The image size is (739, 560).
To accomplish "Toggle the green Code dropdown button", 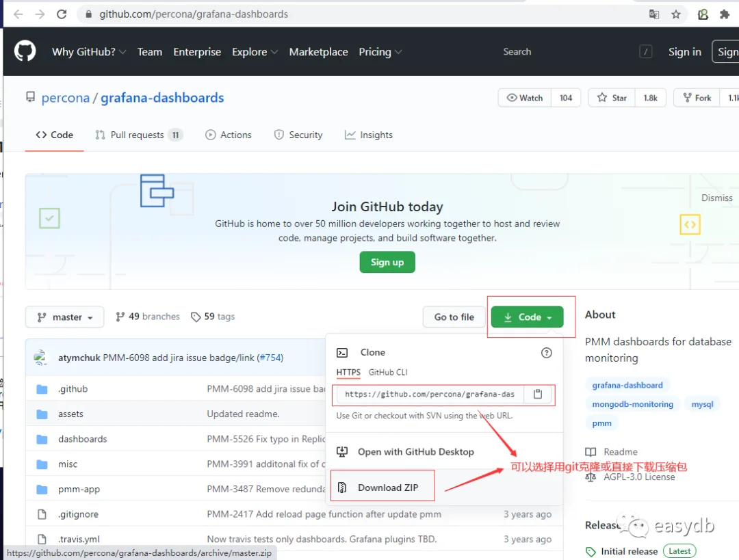I will point(527,317).
